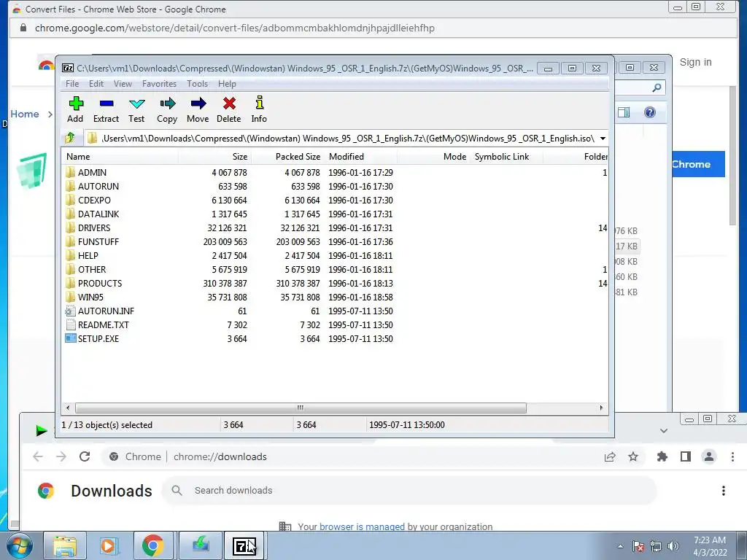Open Chrome three-dot menu in toolbar
747x560 pixels.
pos(732,456)
